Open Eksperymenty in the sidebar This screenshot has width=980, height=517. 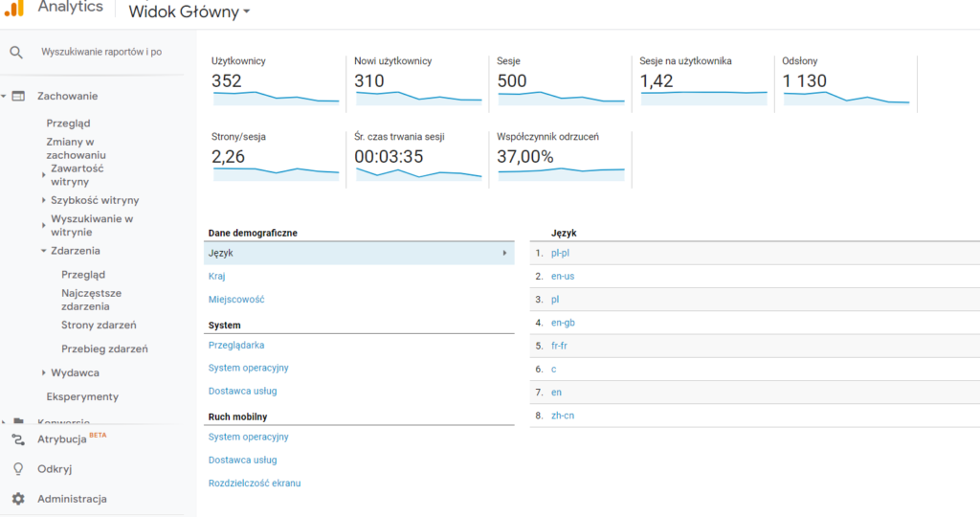click(x=82, y=397)
